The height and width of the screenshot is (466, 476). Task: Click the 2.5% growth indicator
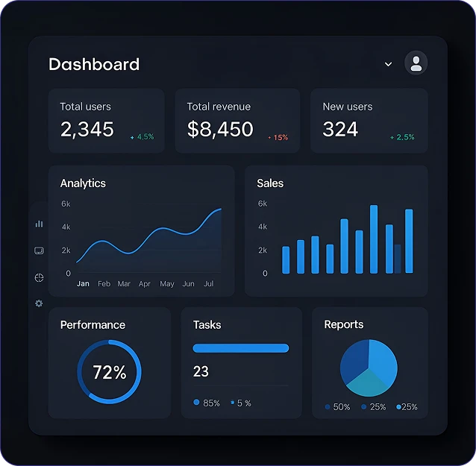pos(402,137)
